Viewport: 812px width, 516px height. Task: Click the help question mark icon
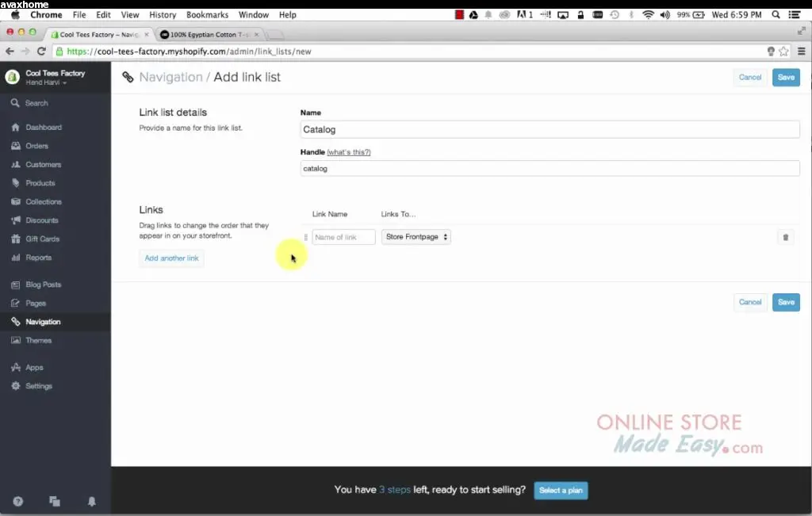coord(18,501)
